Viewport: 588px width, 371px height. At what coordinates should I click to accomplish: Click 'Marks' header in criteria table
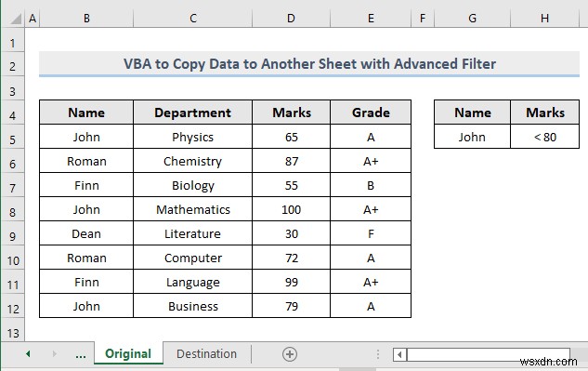pos(545,113)
